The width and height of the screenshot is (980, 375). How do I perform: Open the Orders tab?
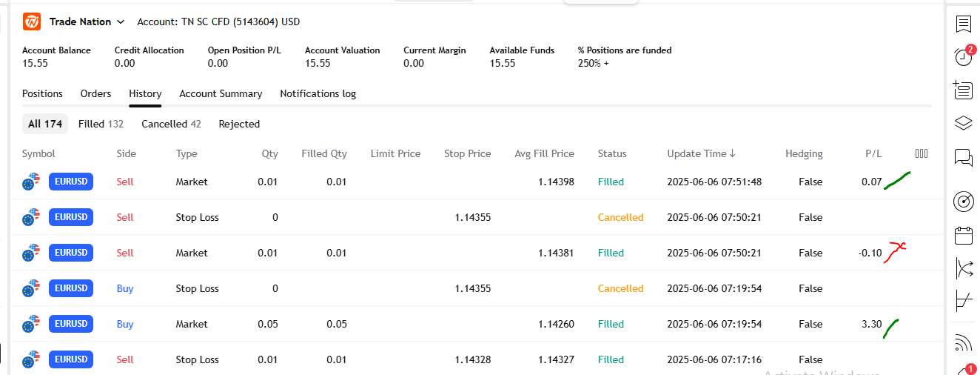(95, 94)
